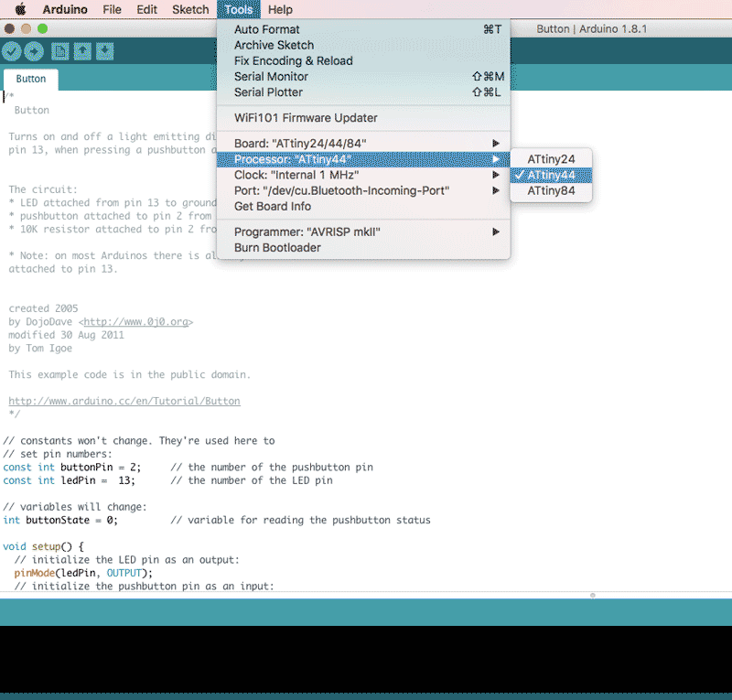Viewport: 732px width, 700px height.
Task: Click the Save sketch down-arrow icon
Action: tap(105, 51)
